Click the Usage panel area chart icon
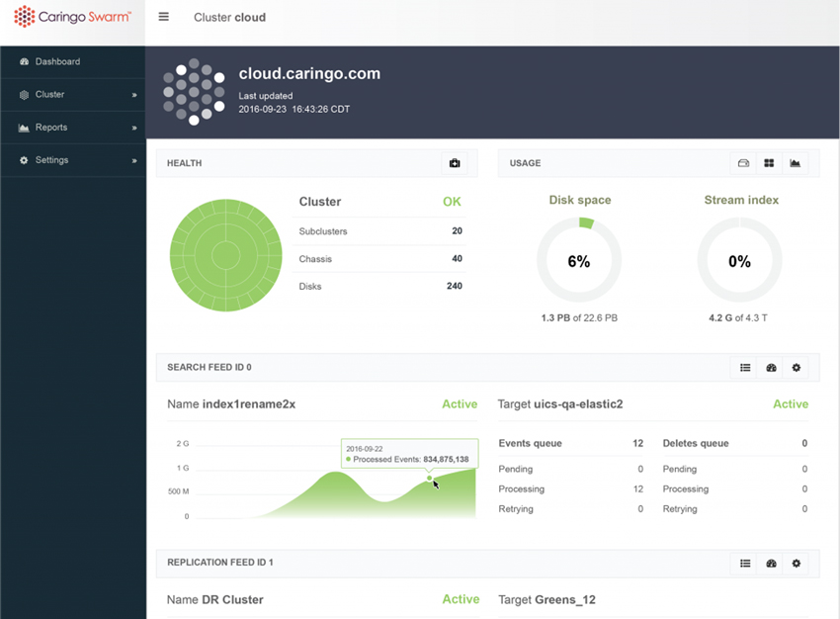This screenshot has width=840, height=619. tap(795, 163)
